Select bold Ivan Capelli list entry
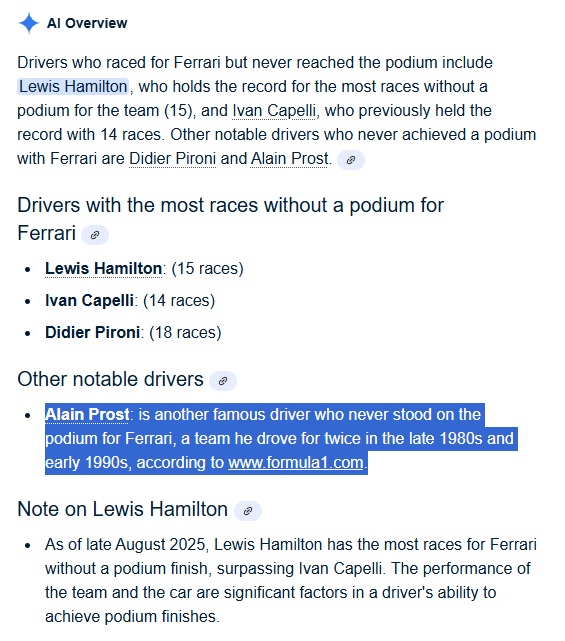Screen dimensions: 565x641 point(89,300)
